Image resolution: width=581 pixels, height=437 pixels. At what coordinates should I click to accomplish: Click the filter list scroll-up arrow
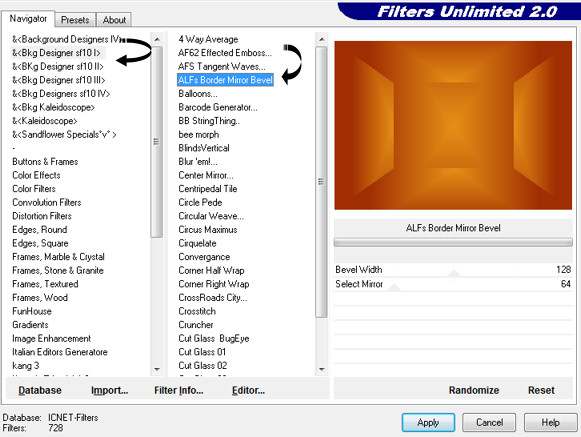322,39
